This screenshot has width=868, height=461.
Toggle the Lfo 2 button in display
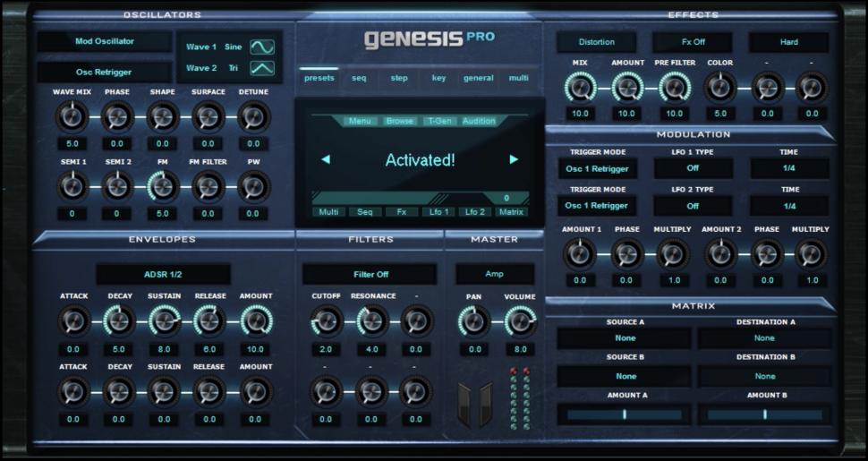475,211
